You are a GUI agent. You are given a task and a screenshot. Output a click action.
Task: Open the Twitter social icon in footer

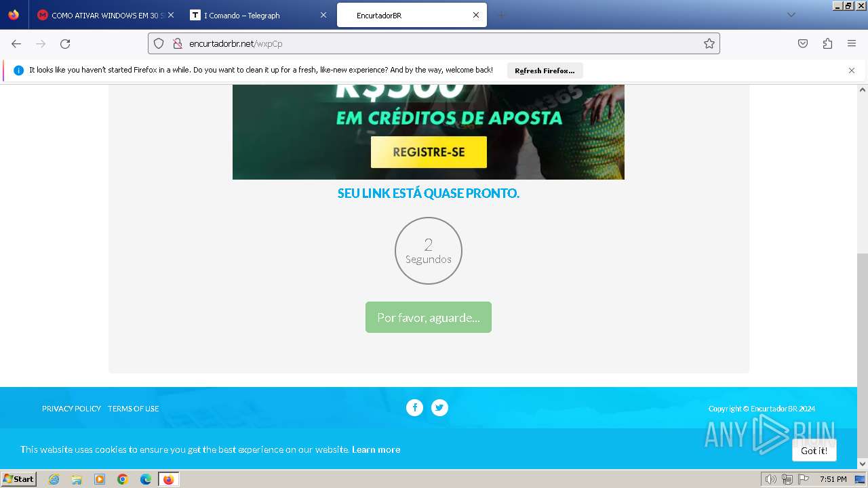coord(439,407)
